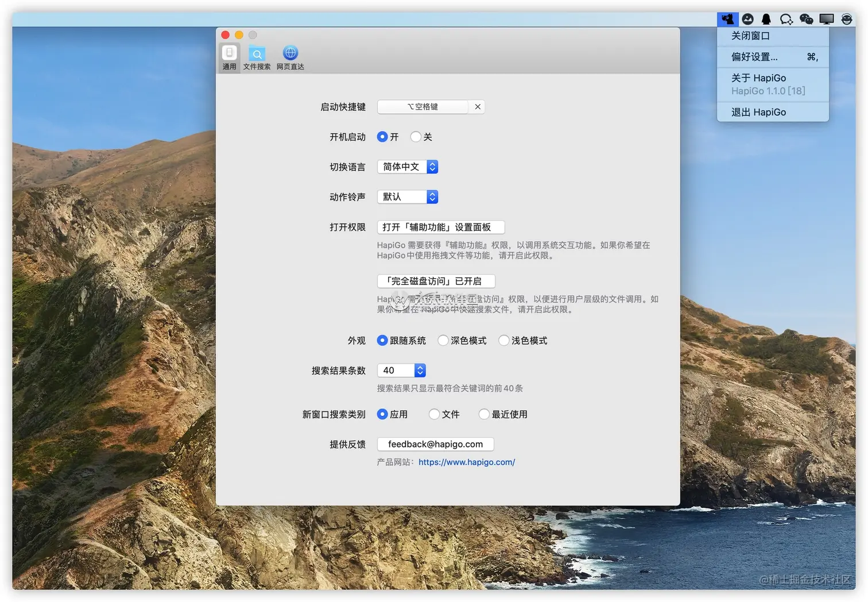This screenshot has height=602, width=868.
Task: Go to the 网页直达 preferences tab
Action: (290, 57)
